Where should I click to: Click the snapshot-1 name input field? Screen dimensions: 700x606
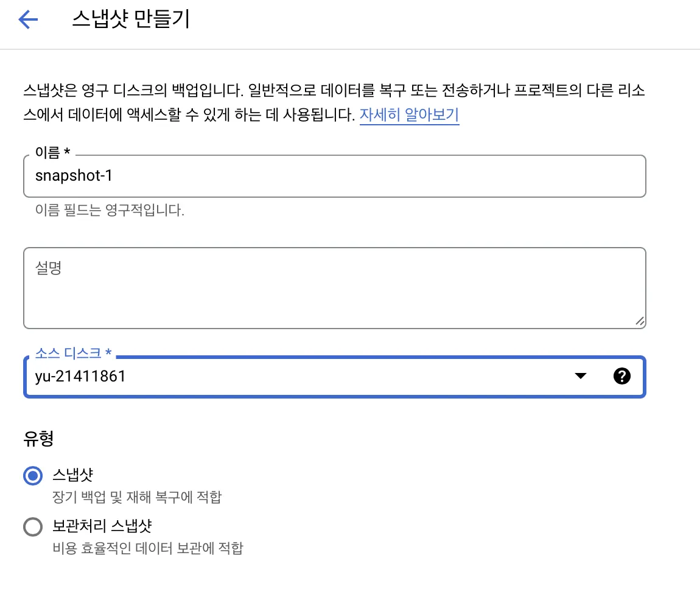point(334,176)
